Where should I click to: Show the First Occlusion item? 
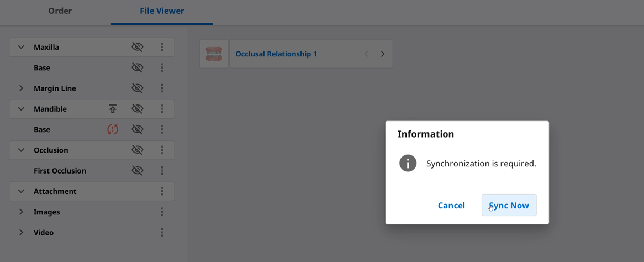pos(137,171)
